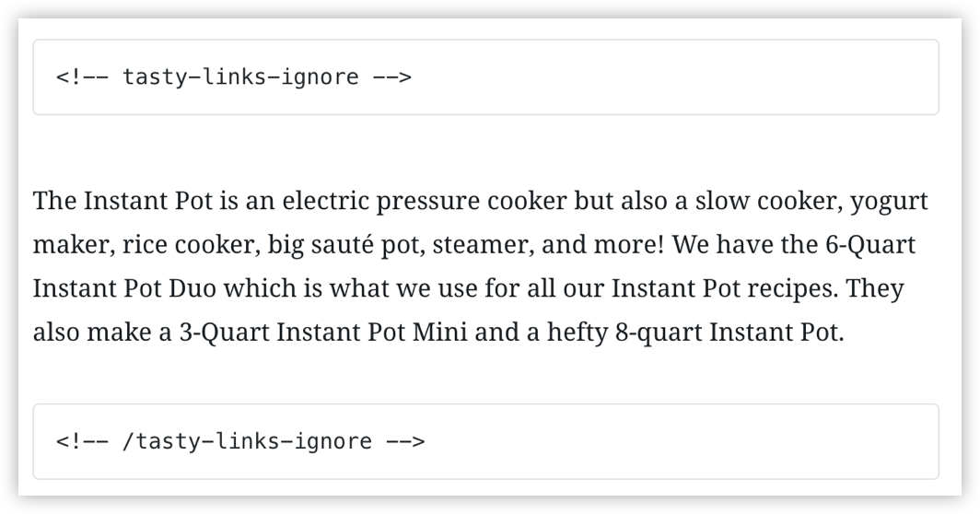Click the closing "-->" in the first code block

pyautogui.click(x=392, y=76)
